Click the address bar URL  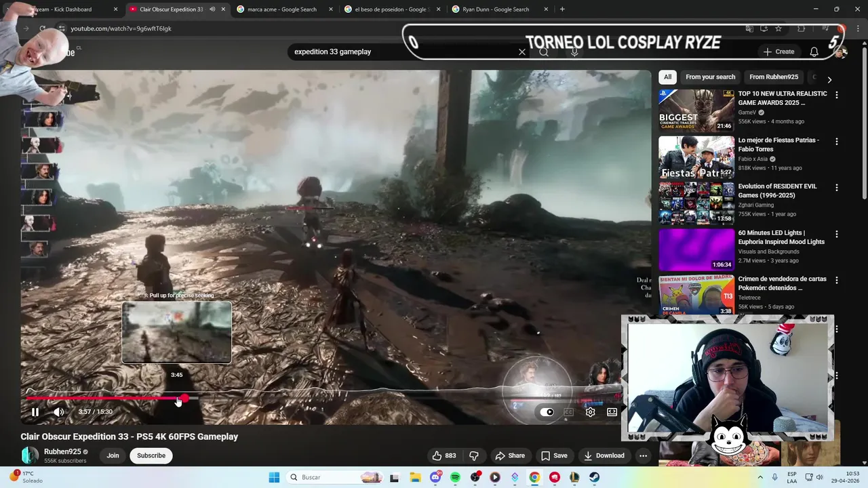tap(121, 28)
